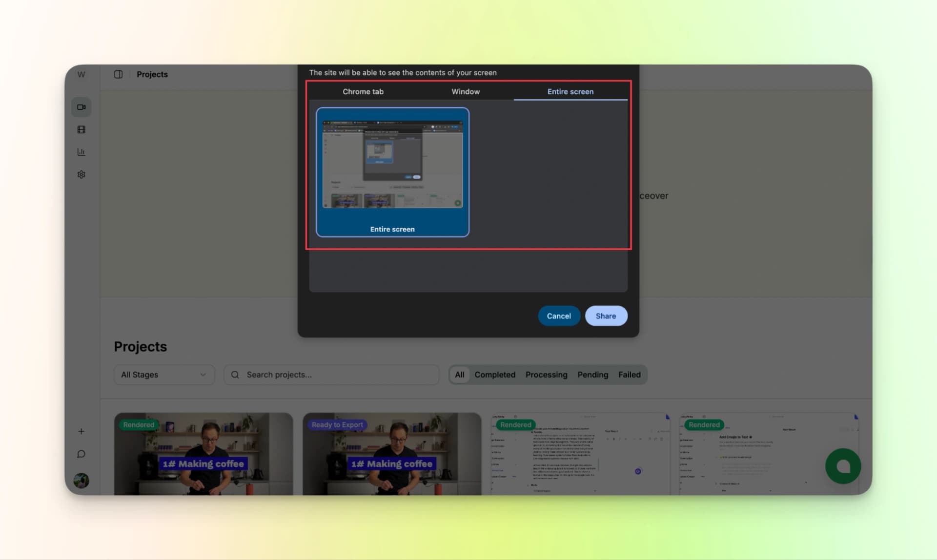Click the plus icon in the lower sidebar

(81, 431)
